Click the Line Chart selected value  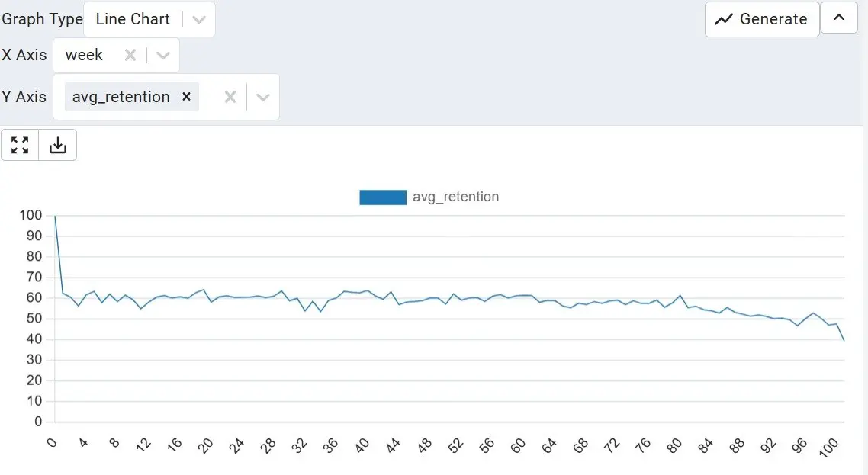(x=133, y=19)
